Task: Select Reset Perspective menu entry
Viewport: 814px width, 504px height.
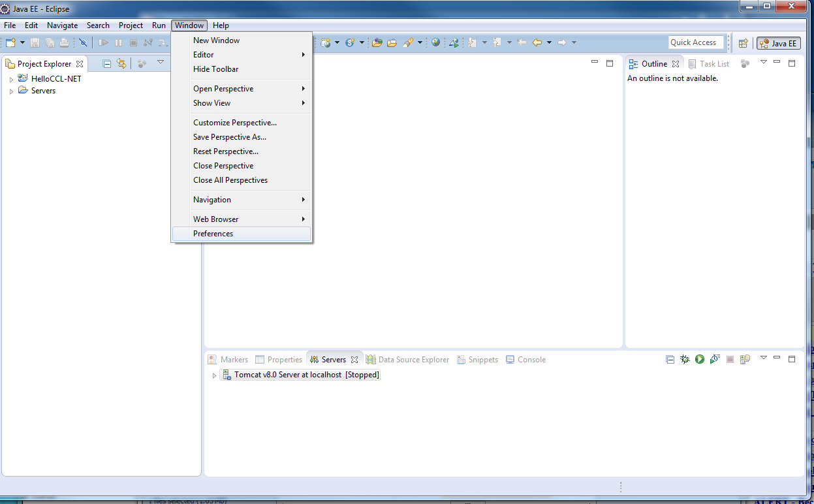Action: 225,151
